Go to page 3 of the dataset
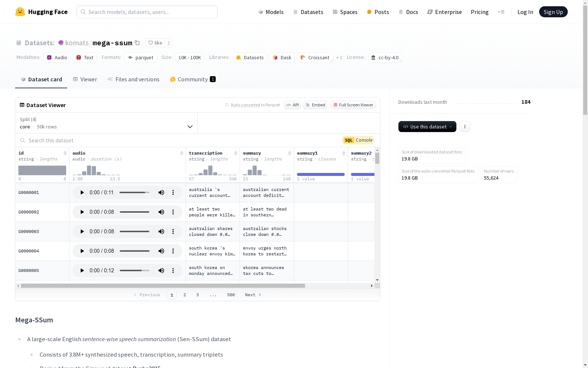 (197, 295)
